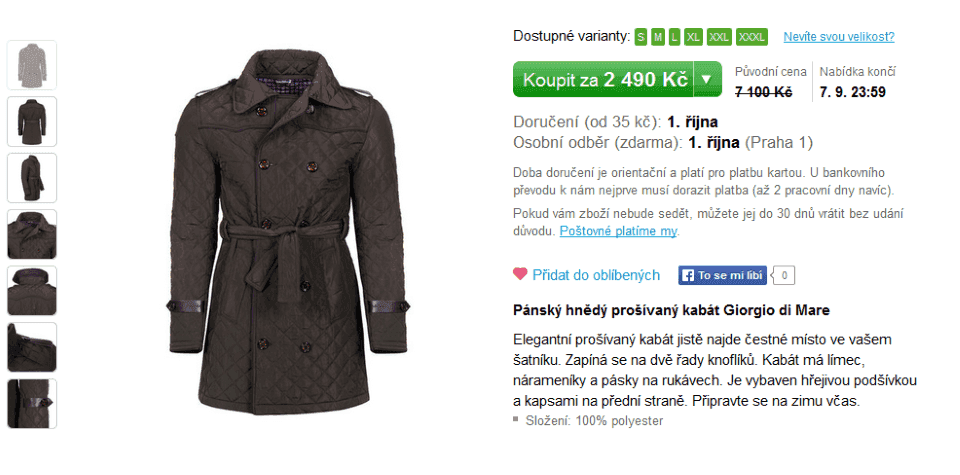Choose the XXL size badge

[x=719, y=37]
